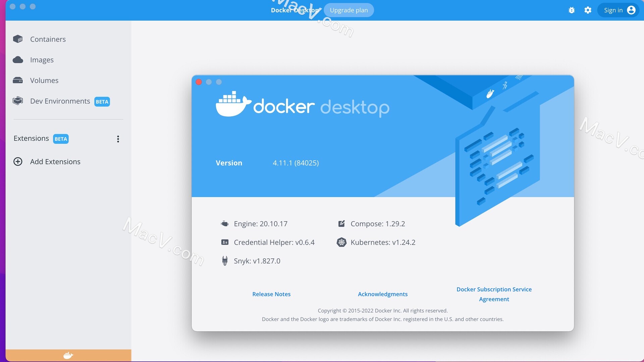
Task: Click the Credential Helper: v0.6.4 text
Action: (274, 242)
